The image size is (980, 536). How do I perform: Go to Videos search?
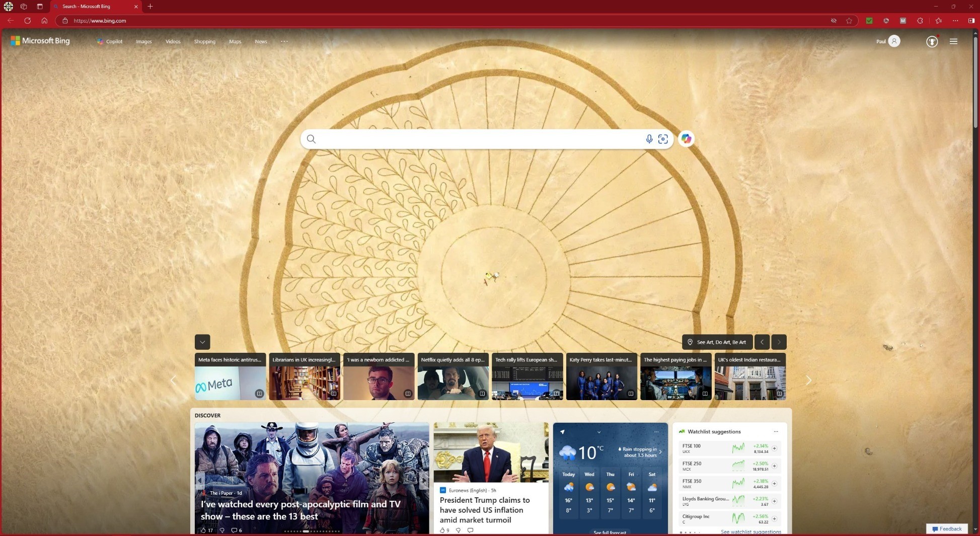[x=173, y=41]
